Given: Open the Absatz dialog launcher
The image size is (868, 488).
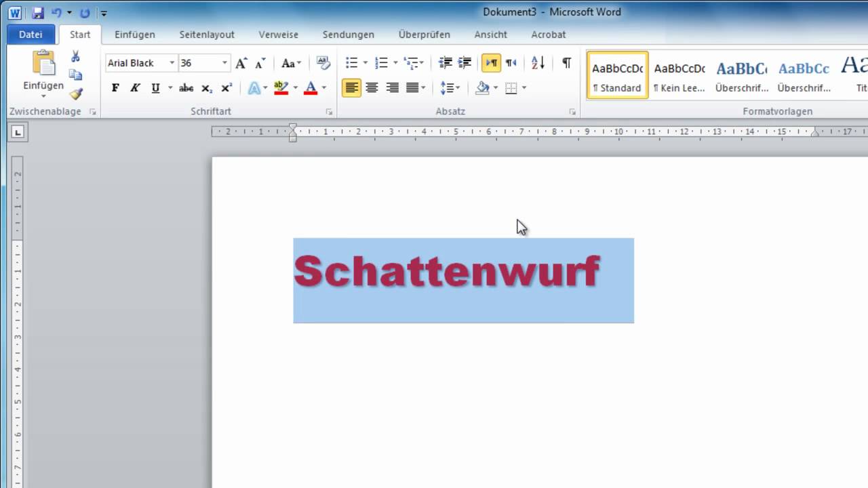Looking at the screenshot, I should [572, 112].
